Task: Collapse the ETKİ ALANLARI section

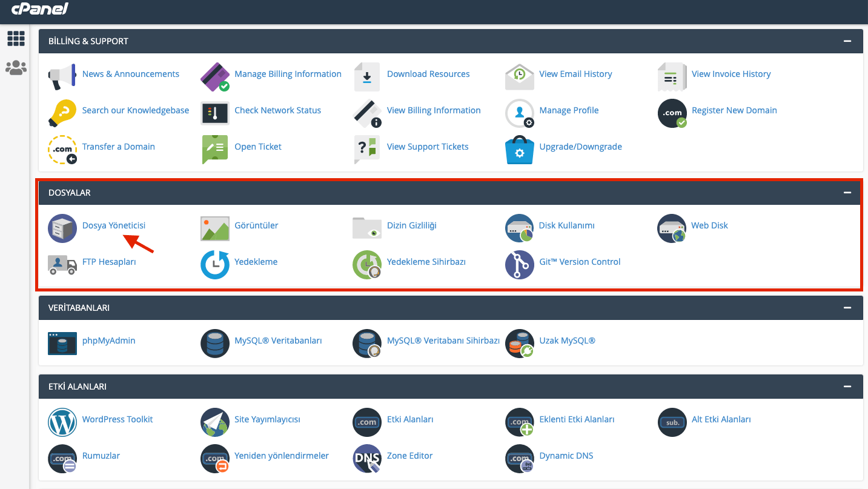Action: coord(847,387)
